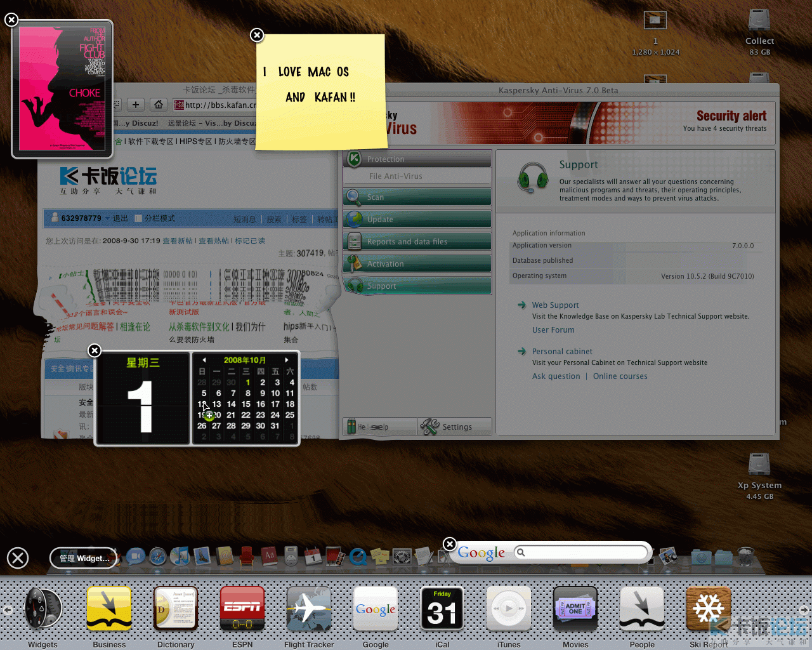812x650 pixels.
Task: Open the iTunes icon in the Dock
Action: pyautogui.click(x=180, y=557)
